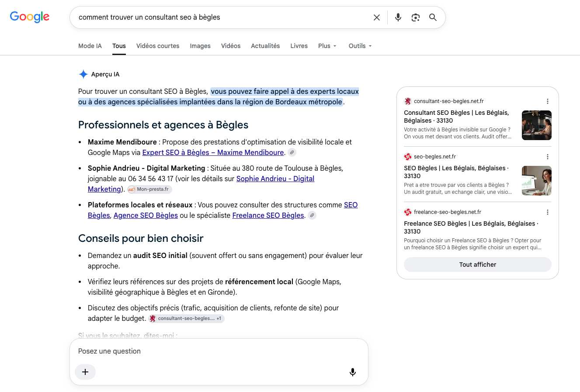Go to Images tab
580x392 pixels.
tap(200, 46)
